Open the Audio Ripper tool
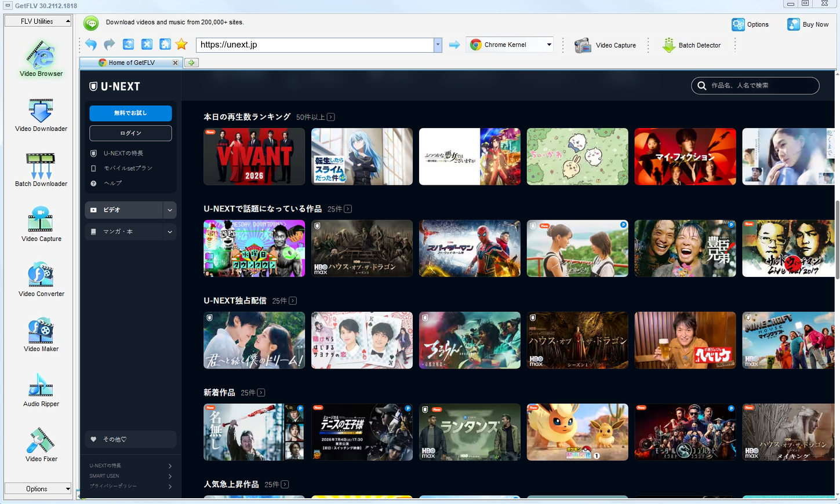Screen dimensions: 840x504 [41, 389]
